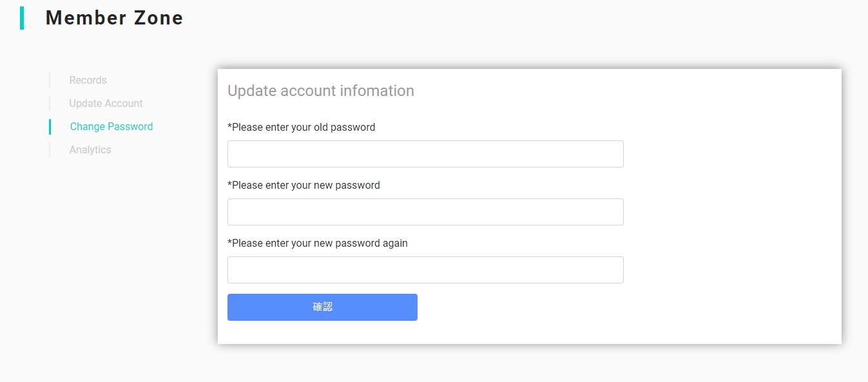This screenshot has width=868, height=382.
Task: Go to Update Account page
Action: coord(106,104)
